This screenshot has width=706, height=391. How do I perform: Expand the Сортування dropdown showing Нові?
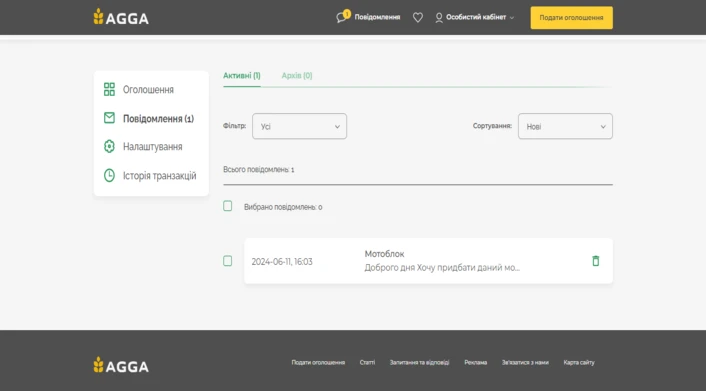pos(565,126)
